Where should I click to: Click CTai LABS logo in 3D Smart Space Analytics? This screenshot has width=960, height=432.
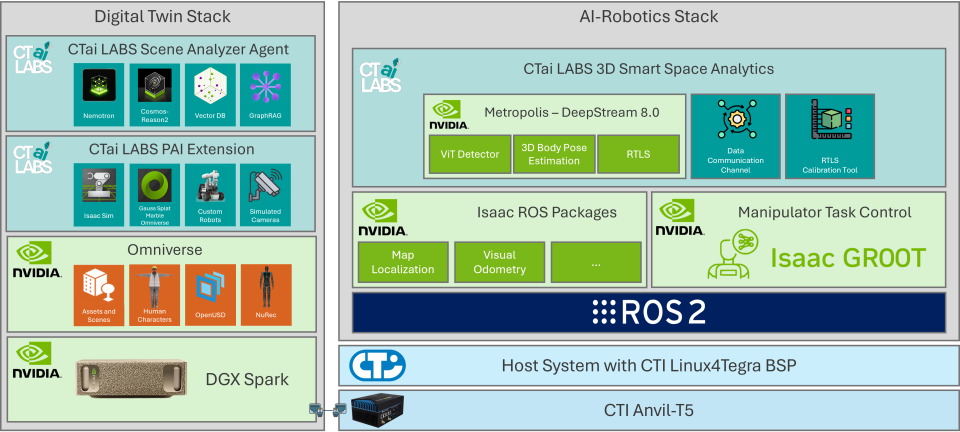point(380,75)
